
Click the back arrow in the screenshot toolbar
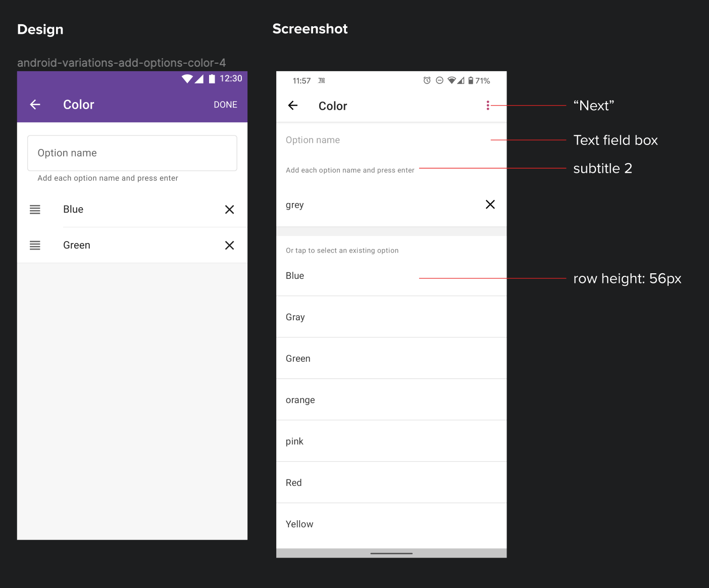tap(293, 106)
